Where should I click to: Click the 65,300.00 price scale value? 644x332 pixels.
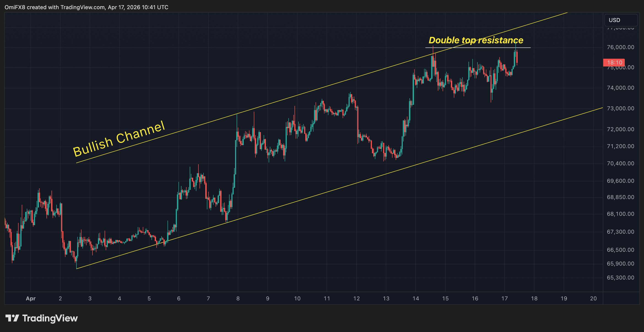point(620,278)
